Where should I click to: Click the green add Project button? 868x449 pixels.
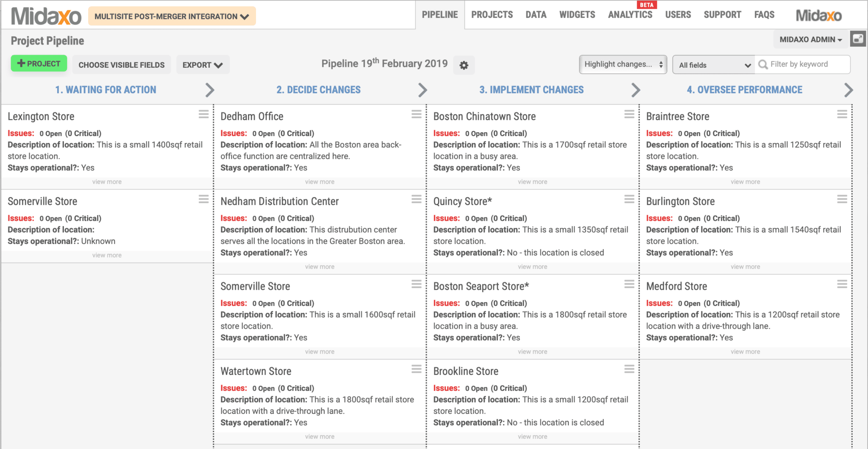39,64
